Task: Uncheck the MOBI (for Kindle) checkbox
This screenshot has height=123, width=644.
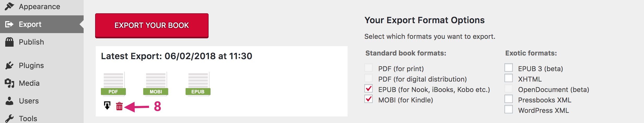Action: point(369,99)
